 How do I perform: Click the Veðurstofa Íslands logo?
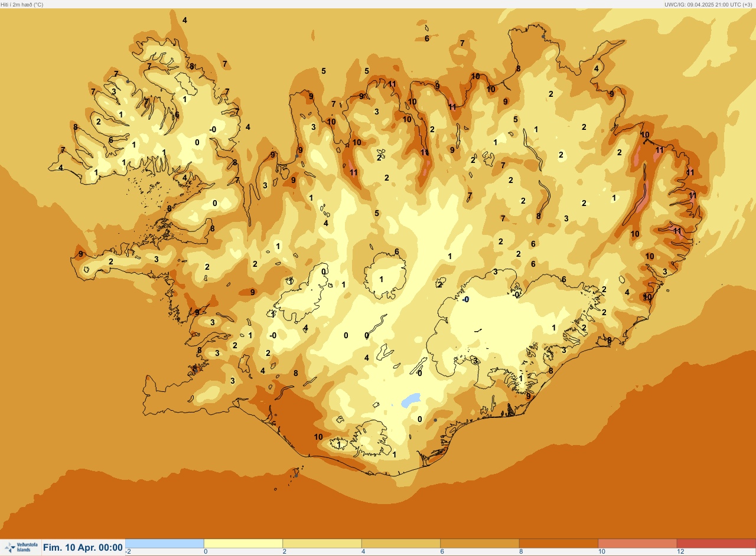(x=20, y=548)
